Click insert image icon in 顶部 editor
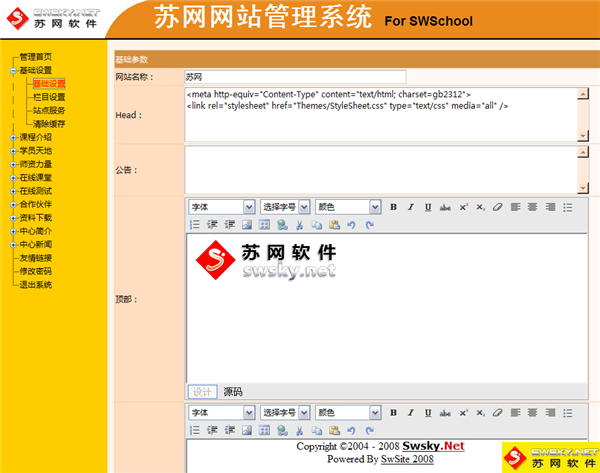The width and height of the screenshot is (600, 473). [247, 225]
